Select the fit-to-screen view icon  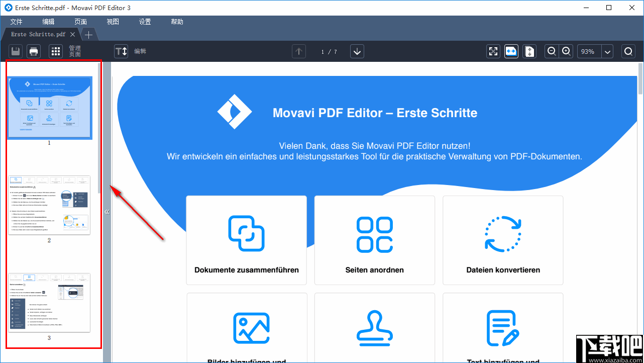493,51
